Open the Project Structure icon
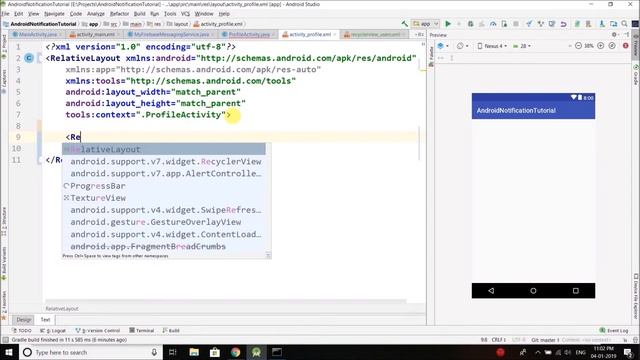The width and height of the screenshot is (640, 360). [x=613, y=24]
